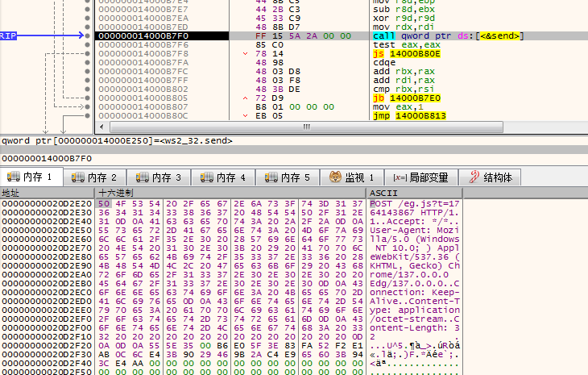Toggle breakpoint dot at address 14000B80C

point(87,115)
